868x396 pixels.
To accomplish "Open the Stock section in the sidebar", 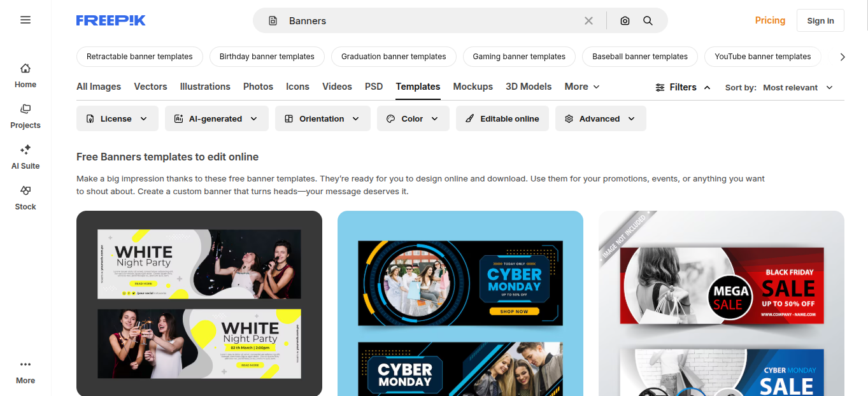I will pyautogui.click(x=25, y=198).
